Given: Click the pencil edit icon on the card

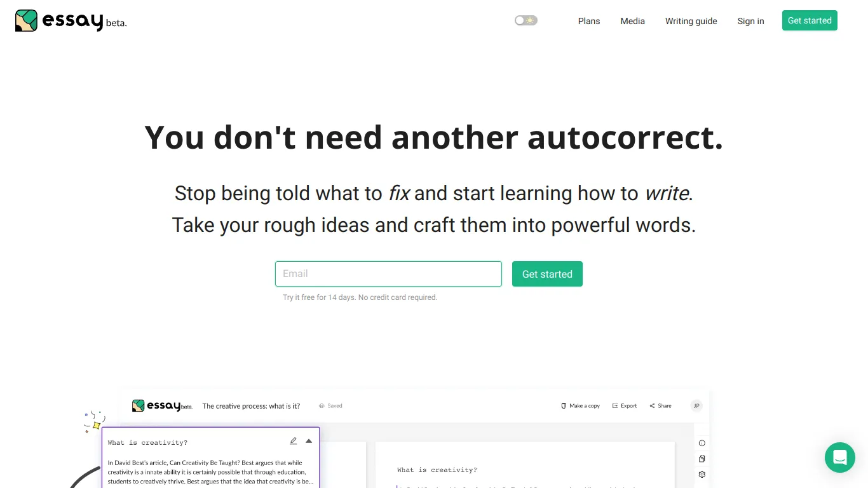Looking at the screenshot, I should 294,440.
